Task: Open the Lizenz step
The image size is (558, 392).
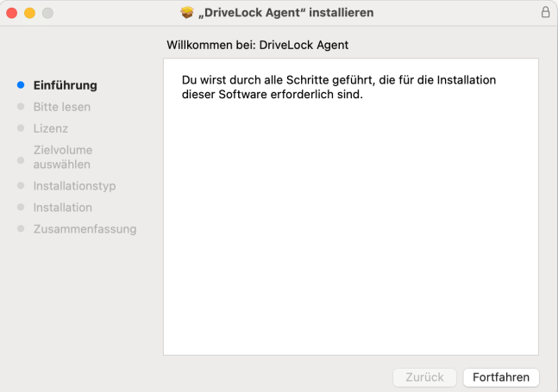Action: tap(51, 128)
